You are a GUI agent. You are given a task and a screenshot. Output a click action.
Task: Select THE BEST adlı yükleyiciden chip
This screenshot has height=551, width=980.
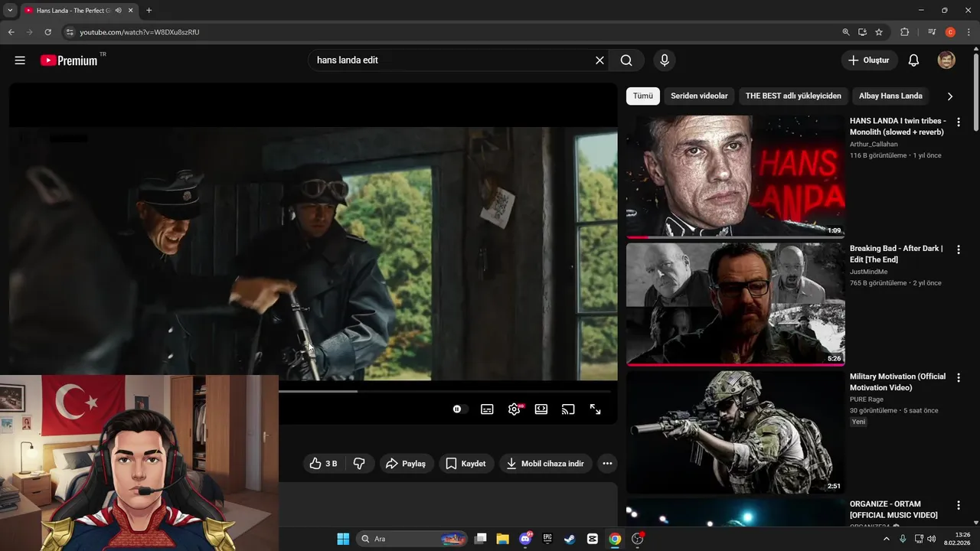coord(793,96)
